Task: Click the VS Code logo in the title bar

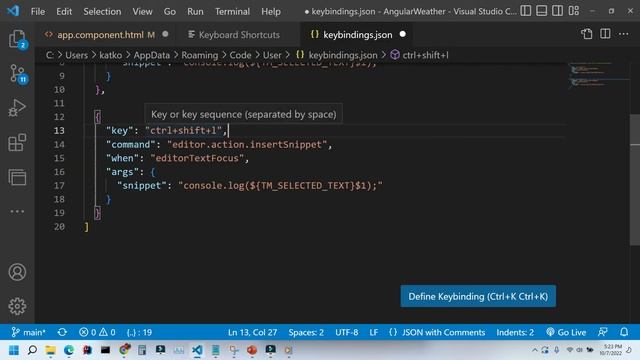Action: tap(13, 11)
